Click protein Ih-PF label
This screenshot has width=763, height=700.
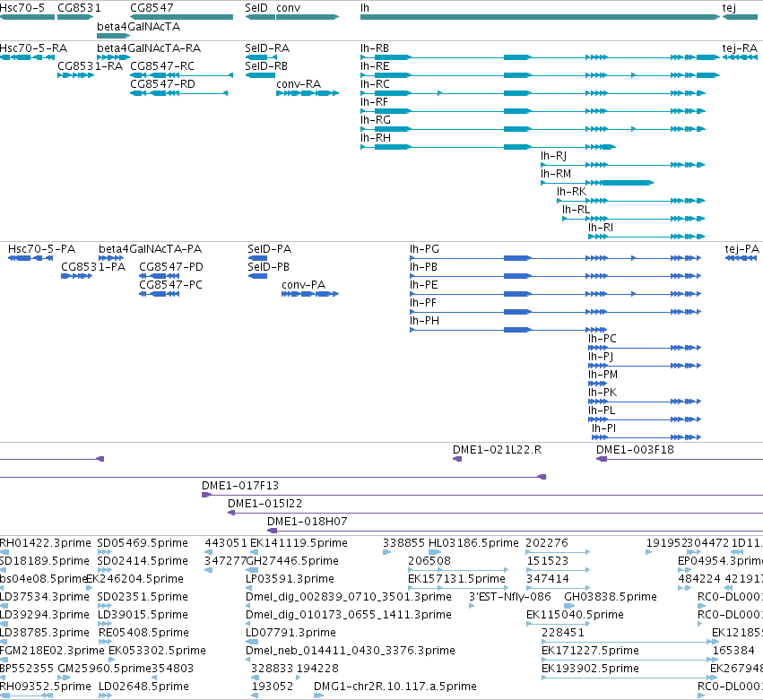click(x=423, y=303)
